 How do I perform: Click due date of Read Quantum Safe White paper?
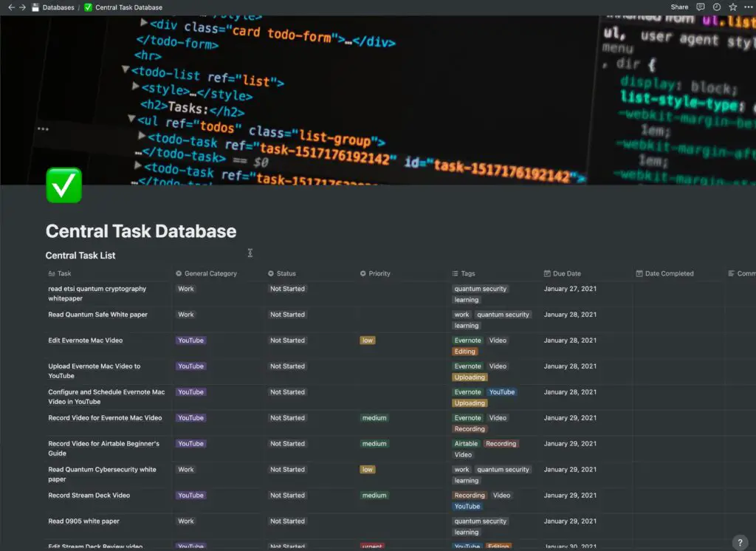[570, 315]
